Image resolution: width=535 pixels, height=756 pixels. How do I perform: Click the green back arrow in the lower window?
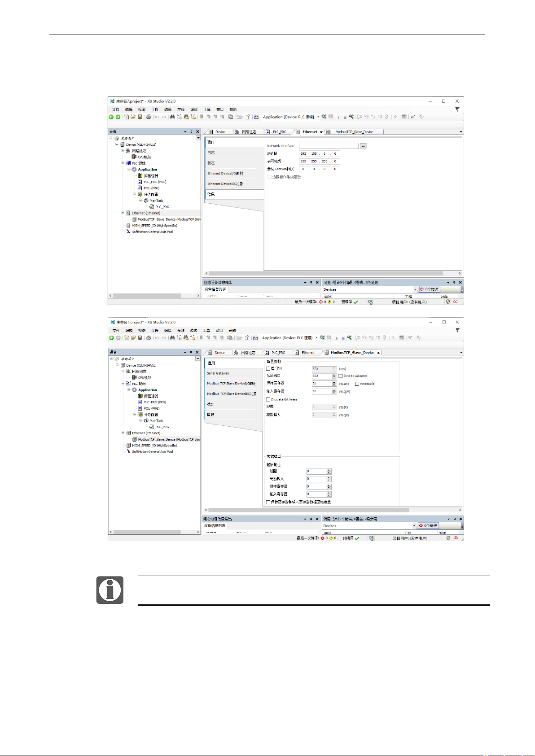pos(111,338)
